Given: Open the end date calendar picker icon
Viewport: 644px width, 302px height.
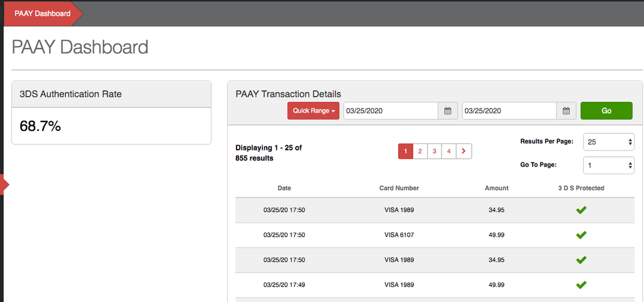Looking at the screenshot, I should coord(566,111).
